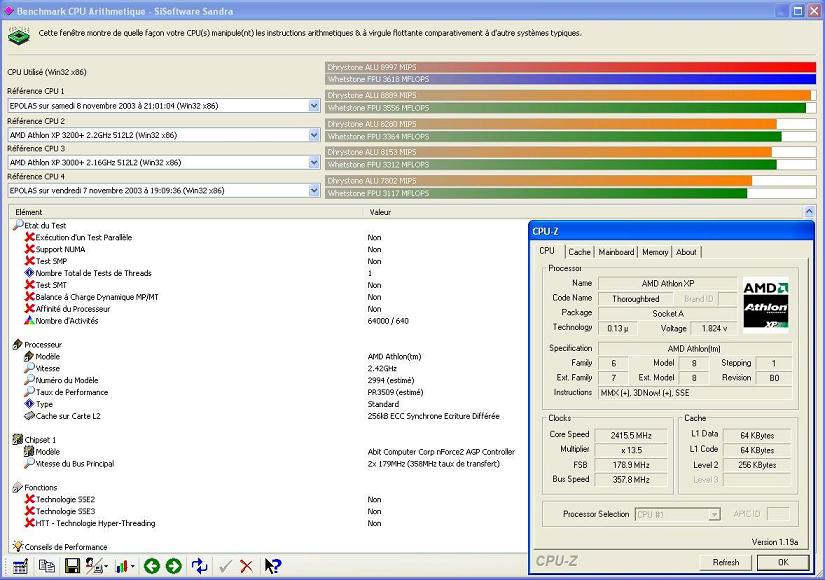Click the copy to clipboard icon
The image size is (825, 580).
[x=46, y=566]
